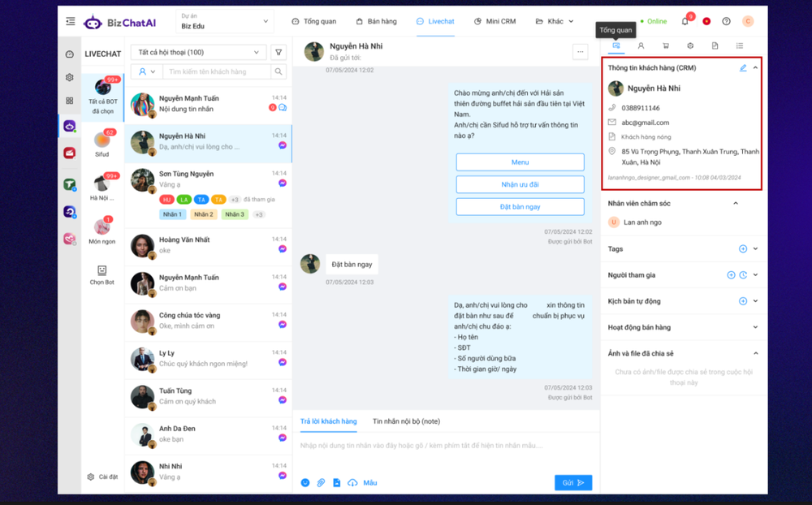Click the help question mark icon

pos(726,22)
